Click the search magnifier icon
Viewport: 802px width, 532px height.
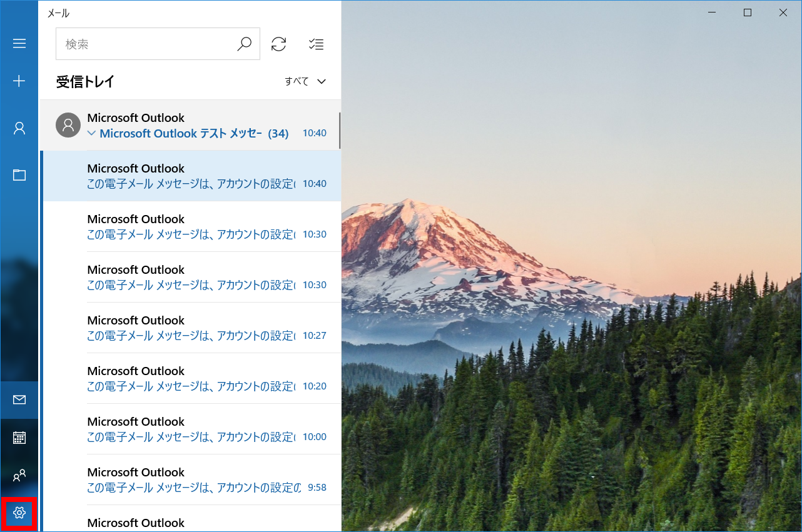click(244, 44)
